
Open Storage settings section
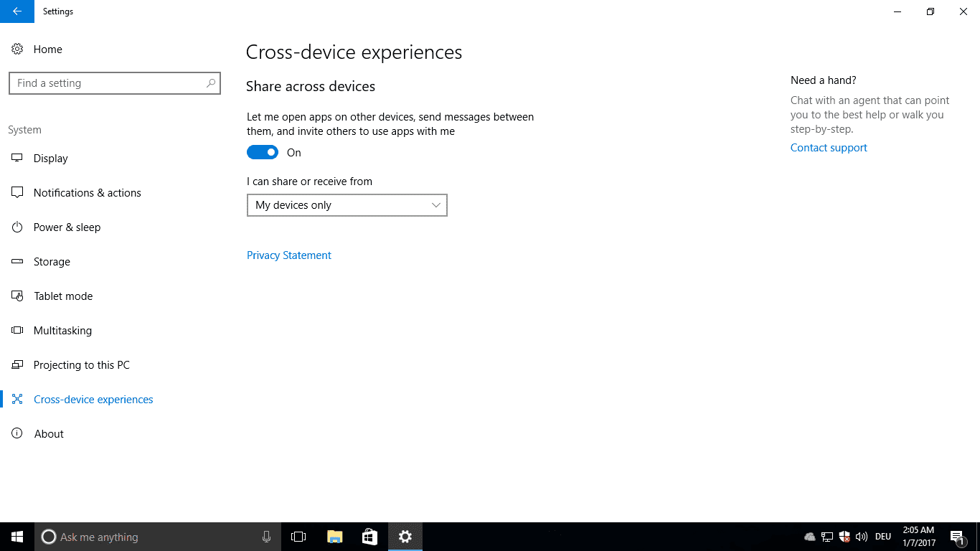tap(52, 262)
